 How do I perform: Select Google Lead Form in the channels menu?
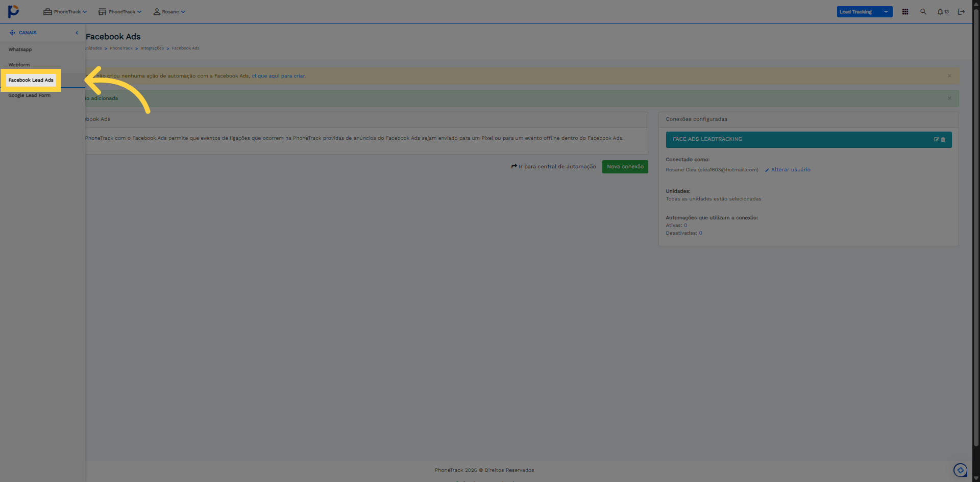click(29, 95)
